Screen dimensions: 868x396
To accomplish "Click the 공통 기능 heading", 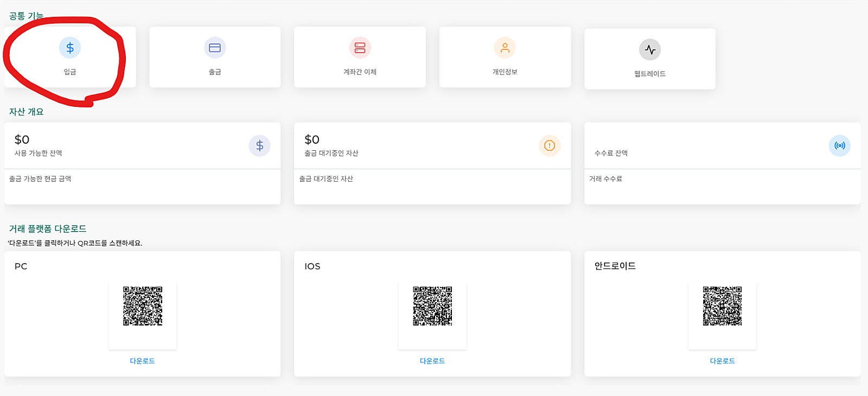I will (26, 16).
